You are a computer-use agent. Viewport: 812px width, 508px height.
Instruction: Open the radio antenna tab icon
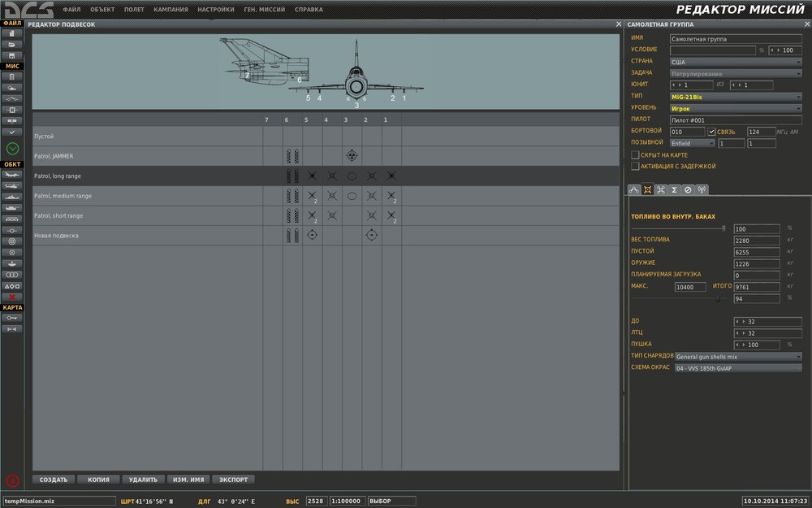click(702, 189)
